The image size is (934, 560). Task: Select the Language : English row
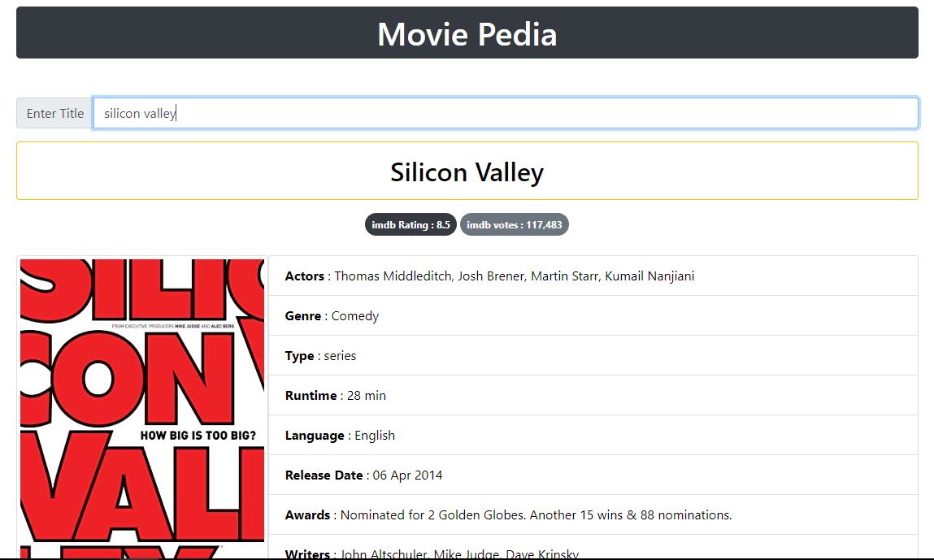(593, 436)
